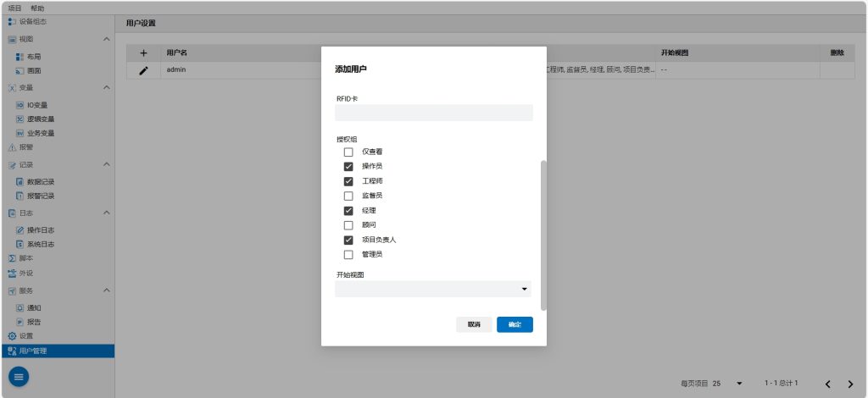Screen dimensions: 868x398
Task: Open 报警 warning icon item in sidebar
Action: click(x=12, y=147)
